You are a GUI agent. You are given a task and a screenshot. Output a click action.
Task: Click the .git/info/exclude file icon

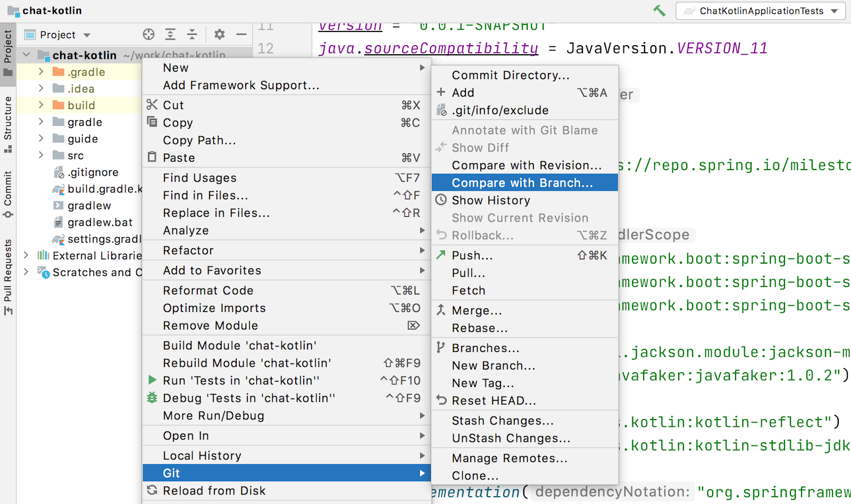click(x=441, y=110)
